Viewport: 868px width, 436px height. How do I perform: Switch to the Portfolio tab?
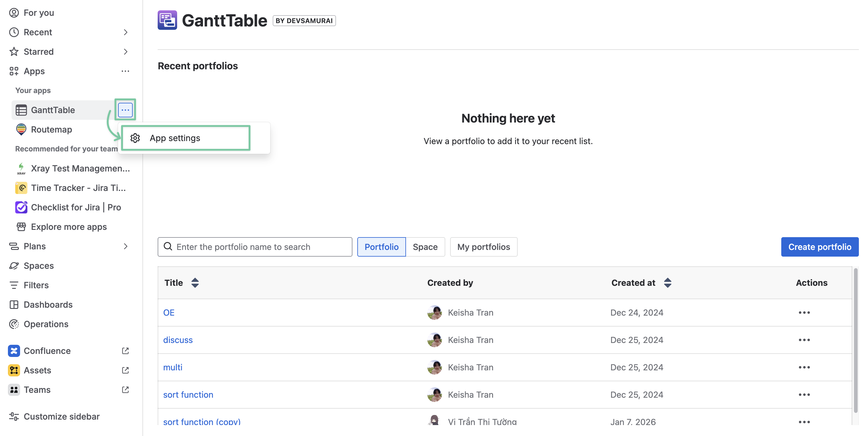[381, 247]
